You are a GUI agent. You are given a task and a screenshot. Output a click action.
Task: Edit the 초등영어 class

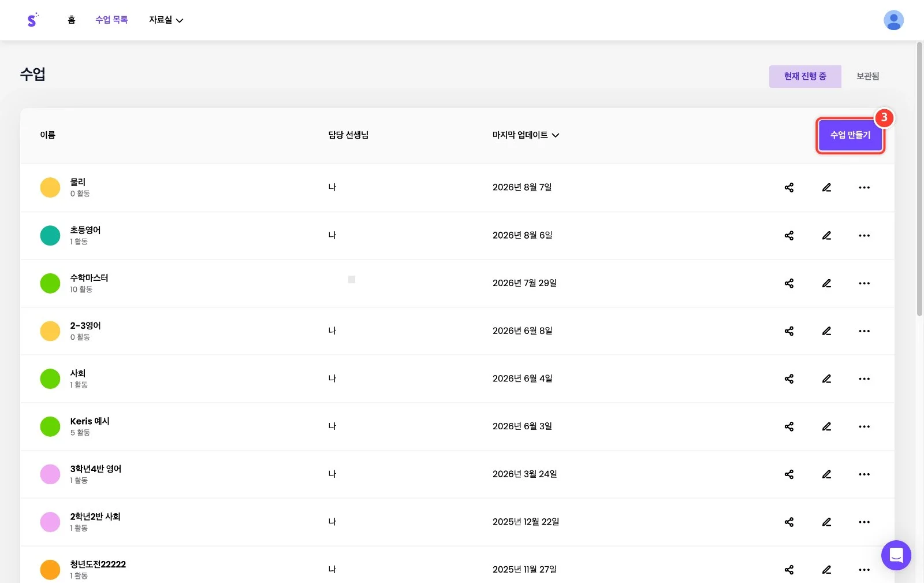(826, 235)
